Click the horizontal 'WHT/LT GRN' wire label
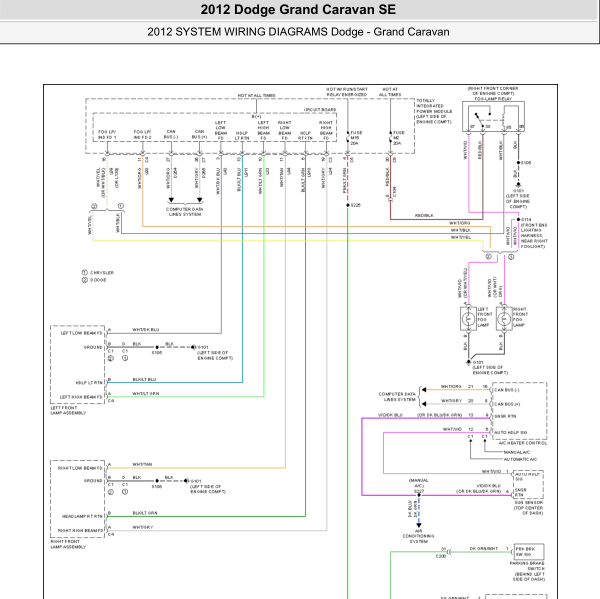The image size is (600, 599). coord(146,393)
